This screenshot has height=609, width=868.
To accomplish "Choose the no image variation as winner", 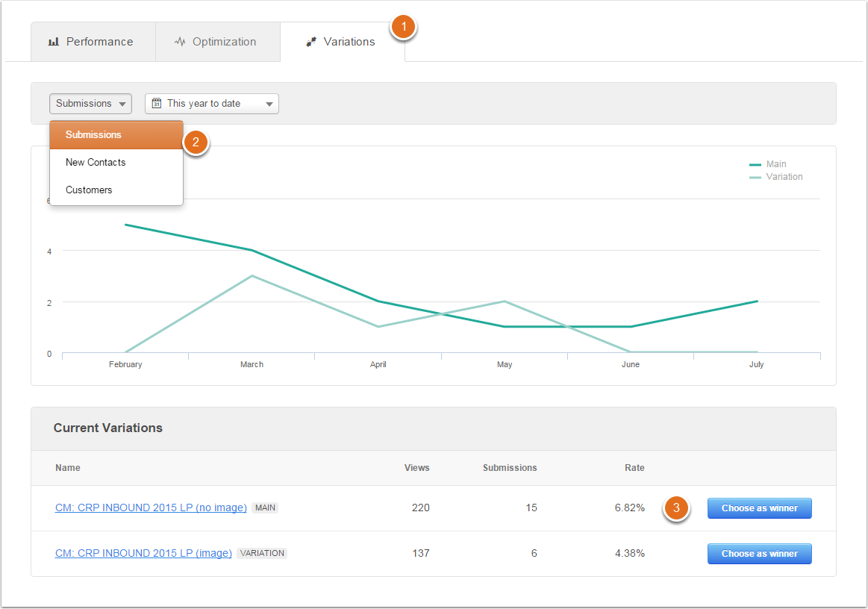I will click(x=759, y=507).
